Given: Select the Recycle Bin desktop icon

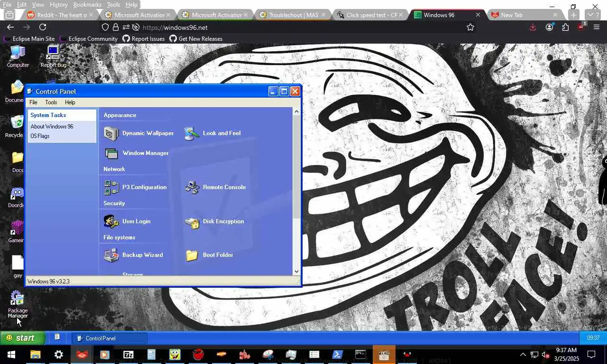Looking at the screenshot, I should 15,127.
